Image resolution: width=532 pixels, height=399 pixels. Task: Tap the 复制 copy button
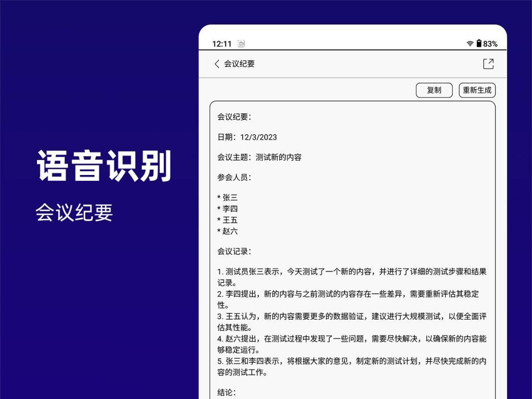(x=434, y=90)
